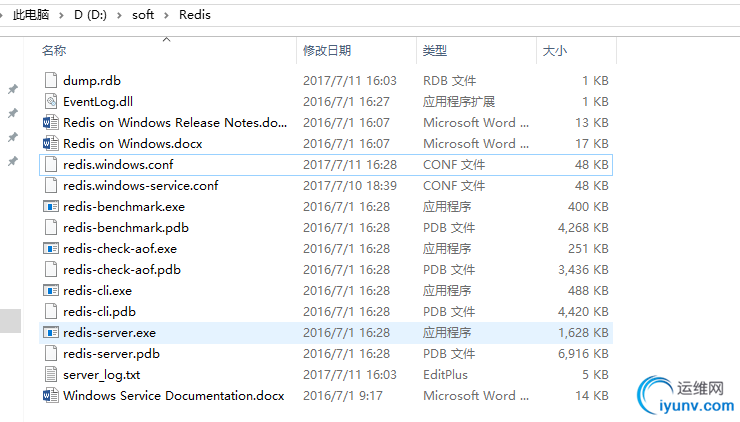740x422 pixels.
Task: Click the 400 KB size value
Action: pos(588,207)
